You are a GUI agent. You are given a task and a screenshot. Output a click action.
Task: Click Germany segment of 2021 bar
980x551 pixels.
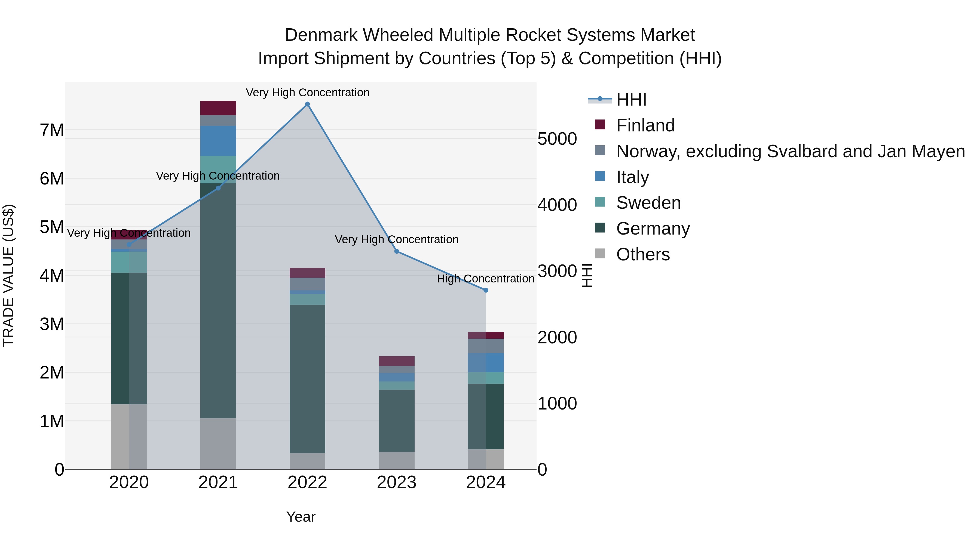coord(218,301)
